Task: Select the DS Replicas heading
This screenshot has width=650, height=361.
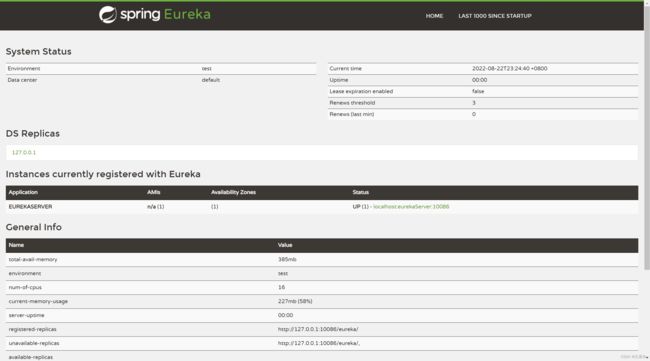Action: coord(33,133)
